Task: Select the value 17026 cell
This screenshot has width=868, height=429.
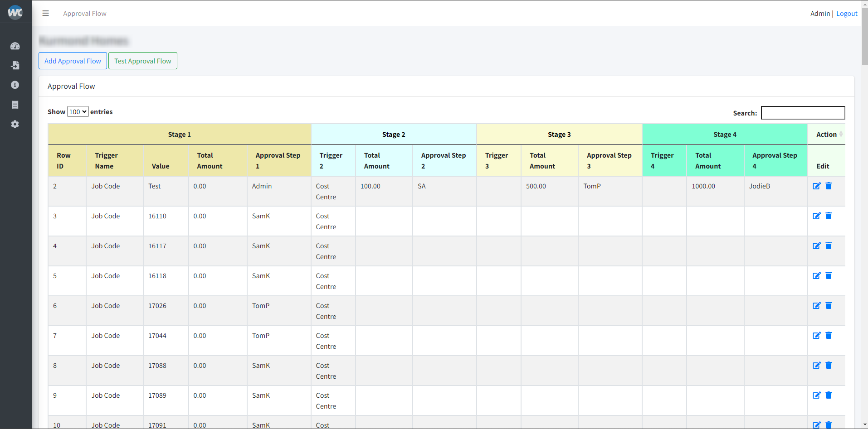Action: tap(166, 311)
